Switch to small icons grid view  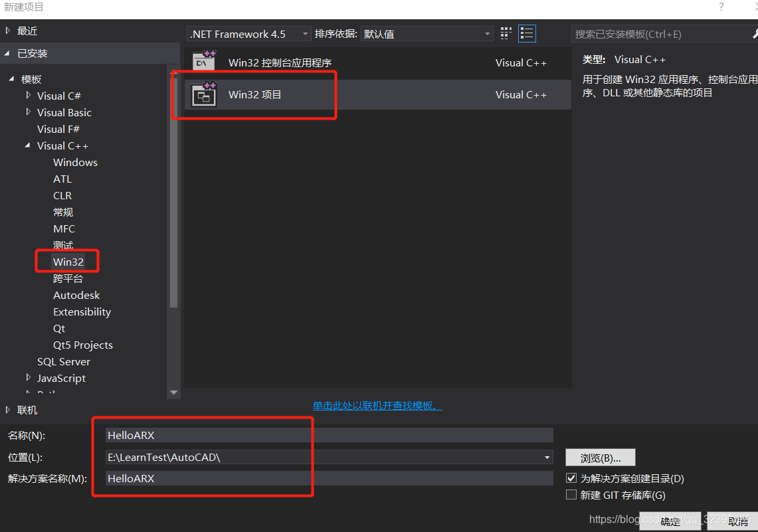coord(506,33)
